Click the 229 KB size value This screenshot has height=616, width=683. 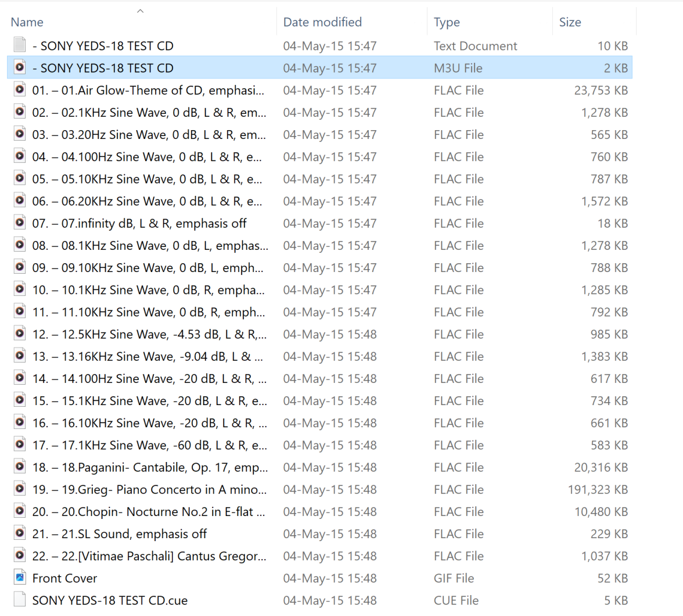point(609,534)
